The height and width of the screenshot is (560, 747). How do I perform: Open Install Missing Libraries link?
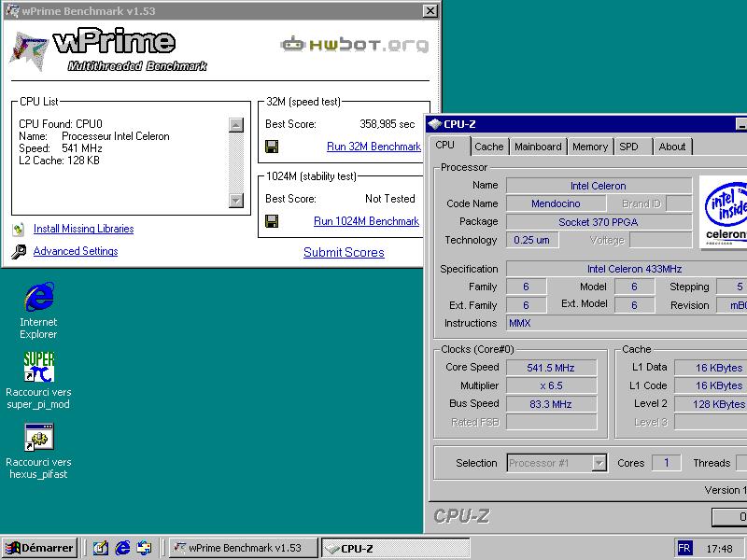pyautogui.click(x=83, y=229)
